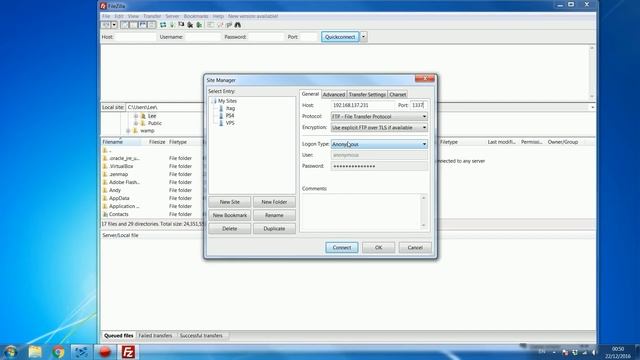Image resolution: width=640 pixels, height=360 pixels.
Task: Open the Transfer menu
Action: (152, 16)
